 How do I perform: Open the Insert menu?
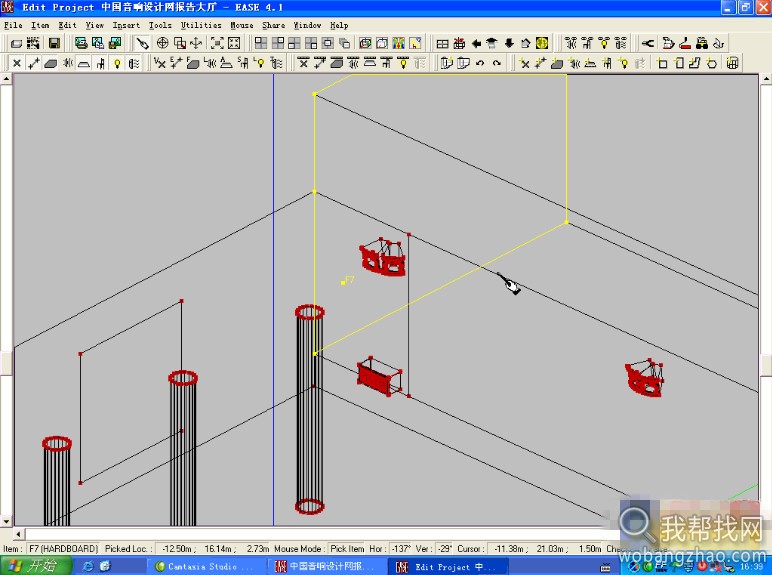126,25
